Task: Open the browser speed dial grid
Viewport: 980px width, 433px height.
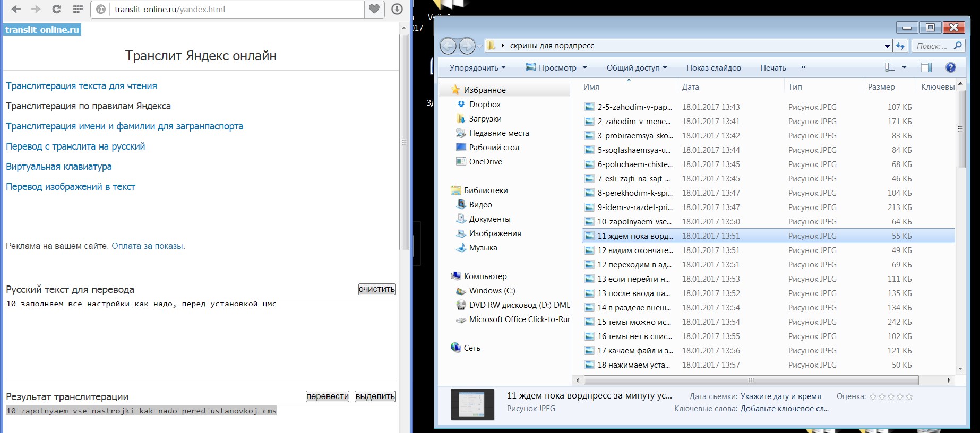Action: (78, 9)
